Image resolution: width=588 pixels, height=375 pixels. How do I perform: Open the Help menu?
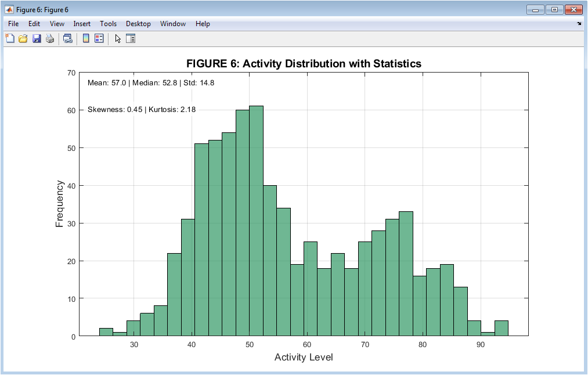point(203,24)
